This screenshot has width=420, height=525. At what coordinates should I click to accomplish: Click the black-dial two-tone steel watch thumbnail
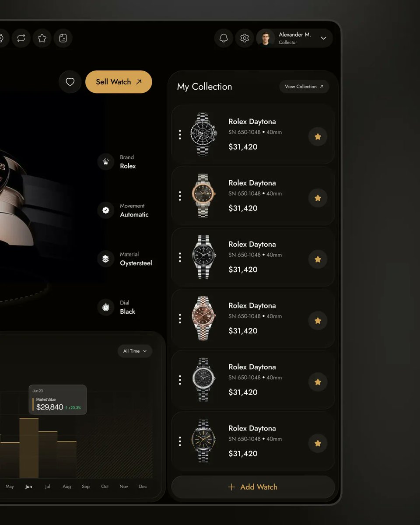204,257
